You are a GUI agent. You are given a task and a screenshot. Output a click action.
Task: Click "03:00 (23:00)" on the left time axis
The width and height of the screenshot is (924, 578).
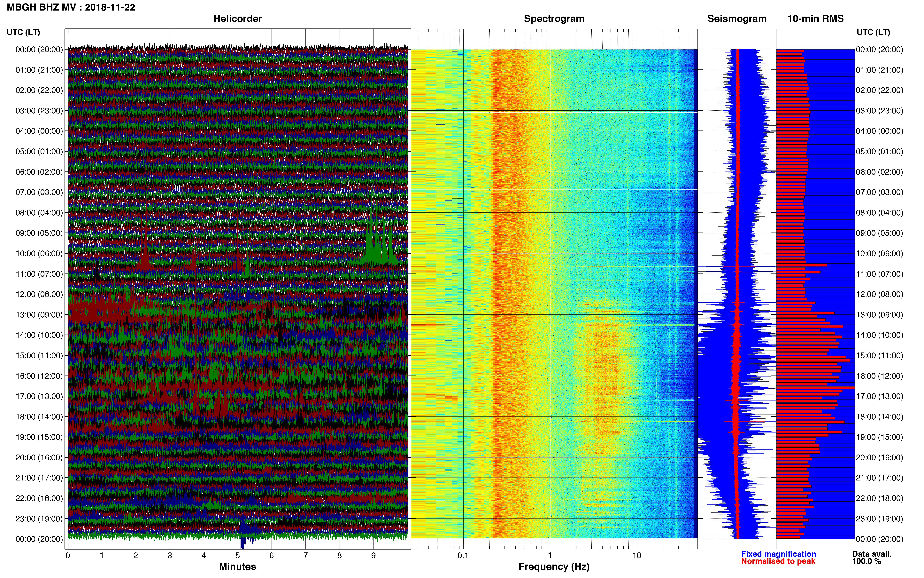tap(39, 111)
